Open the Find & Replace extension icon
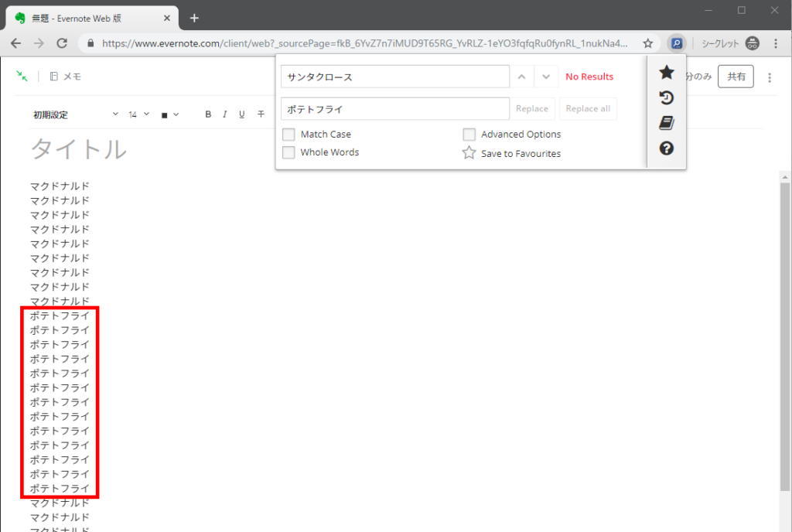Image resolution: width=792 pixels, height=532 pixels. coord(676,43)
